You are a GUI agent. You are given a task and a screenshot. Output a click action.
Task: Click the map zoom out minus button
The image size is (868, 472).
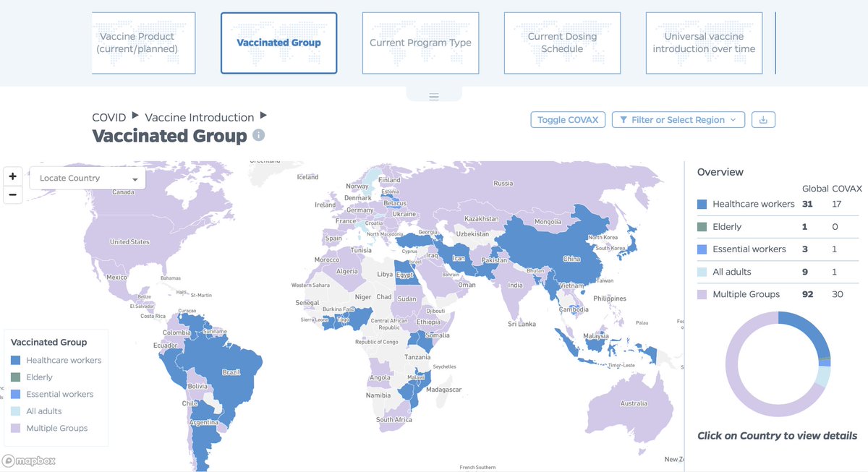click(x=12, y=194)
